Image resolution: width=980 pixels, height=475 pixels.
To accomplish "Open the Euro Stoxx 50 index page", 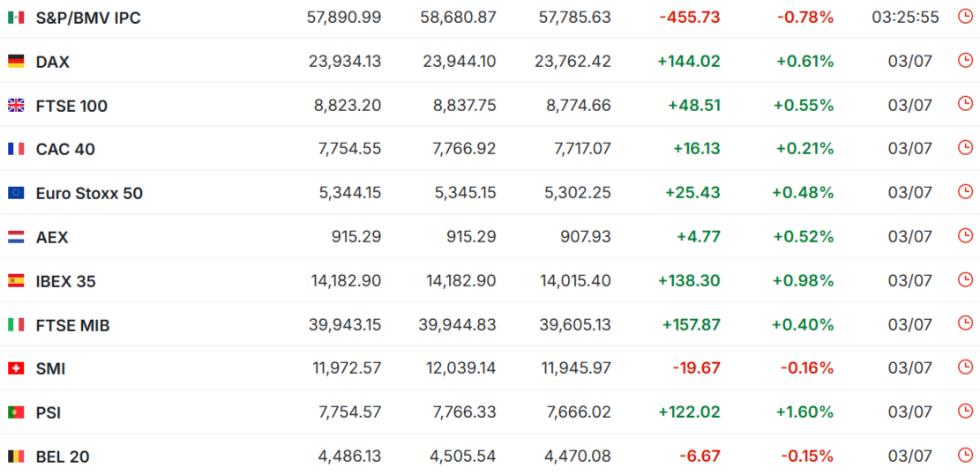I will coord(89,194).
